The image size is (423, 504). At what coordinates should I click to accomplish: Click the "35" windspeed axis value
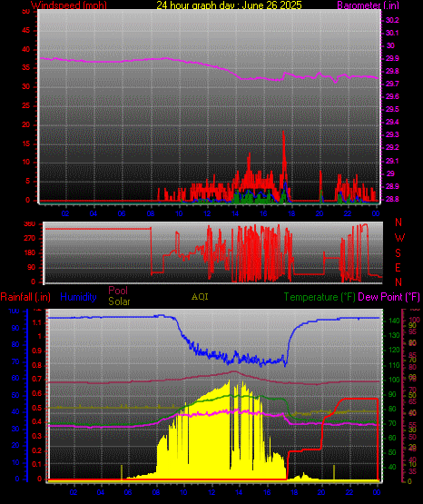click(x=25, y=68)
